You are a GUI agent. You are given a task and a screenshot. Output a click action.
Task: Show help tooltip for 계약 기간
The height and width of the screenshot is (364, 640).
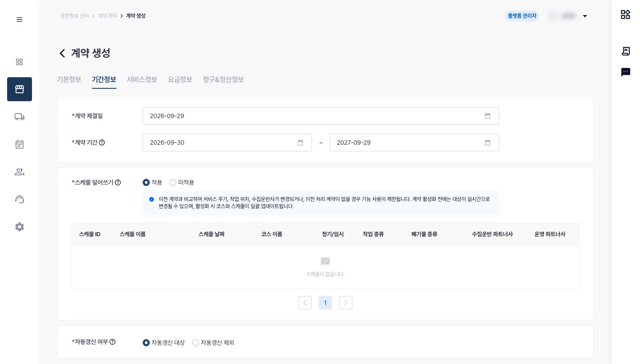coord(102,142)
